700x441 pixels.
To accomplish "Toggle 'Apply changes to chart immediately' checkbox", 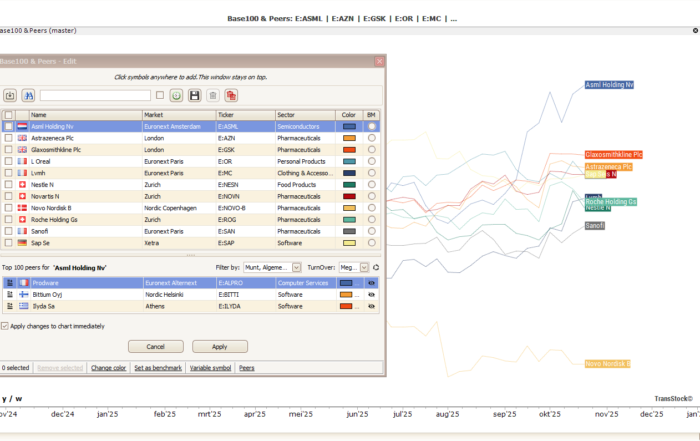I will pos(5,326).
